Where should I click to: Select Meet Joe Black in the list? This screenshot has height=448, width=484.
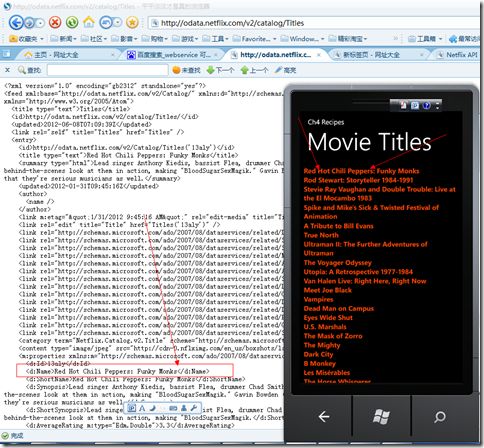coord(328,290)
